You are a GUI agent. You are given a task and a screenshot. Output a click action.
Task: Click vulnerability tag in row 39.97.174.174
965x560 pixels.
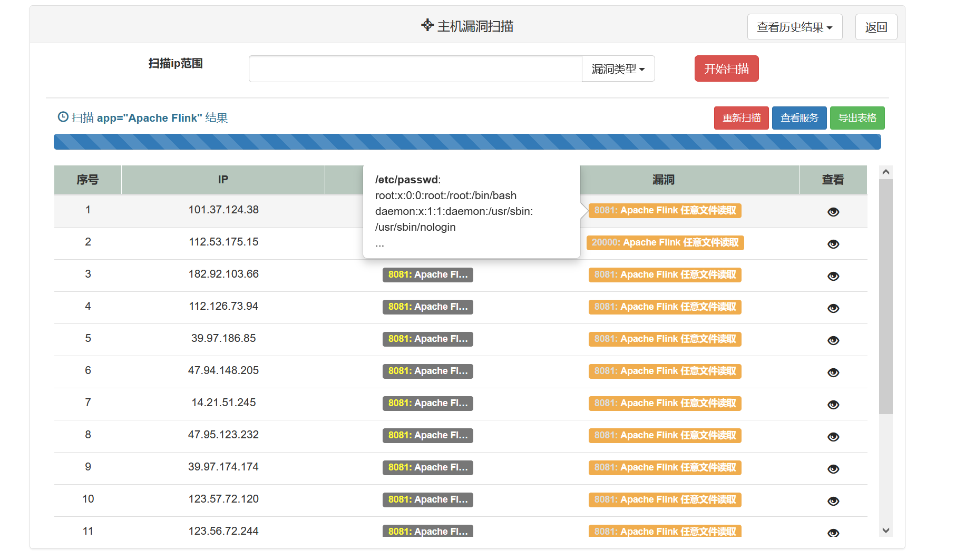[665, 467]
